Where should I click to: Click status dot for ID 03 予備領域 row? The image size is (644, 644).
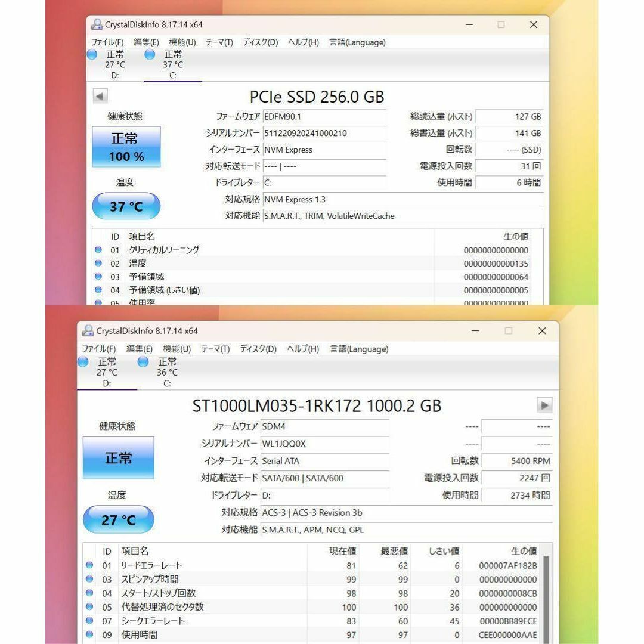(98, 276)
